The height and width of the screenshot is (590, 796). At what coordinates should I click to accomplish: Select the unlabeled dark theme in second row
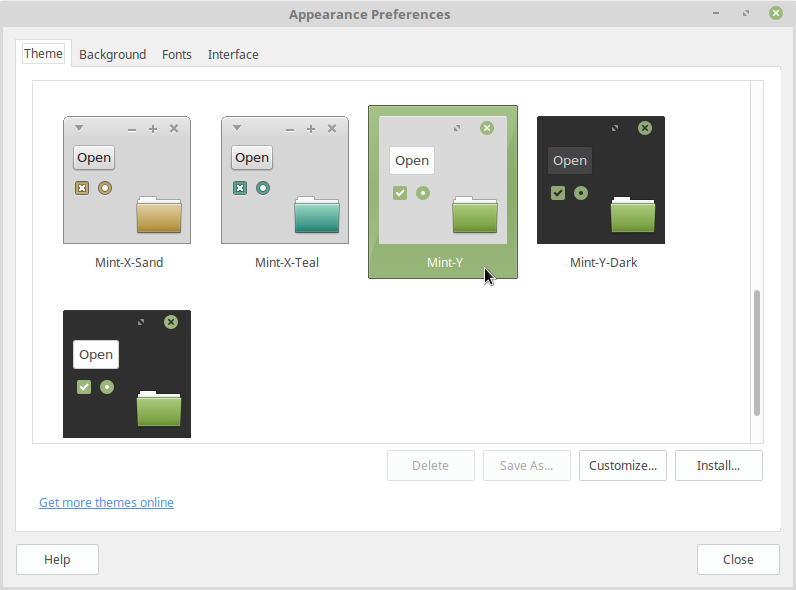point(127,374)
